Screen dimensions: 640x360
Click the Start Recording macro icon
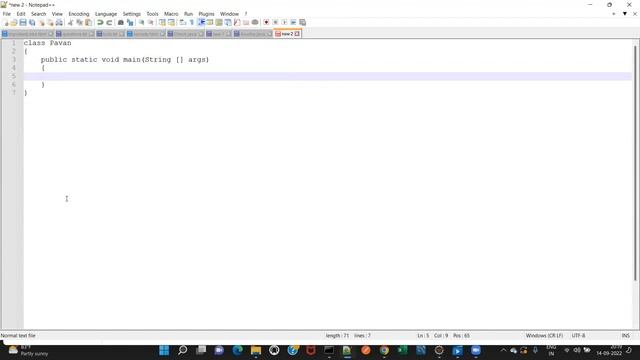click(x=266, y=22)
